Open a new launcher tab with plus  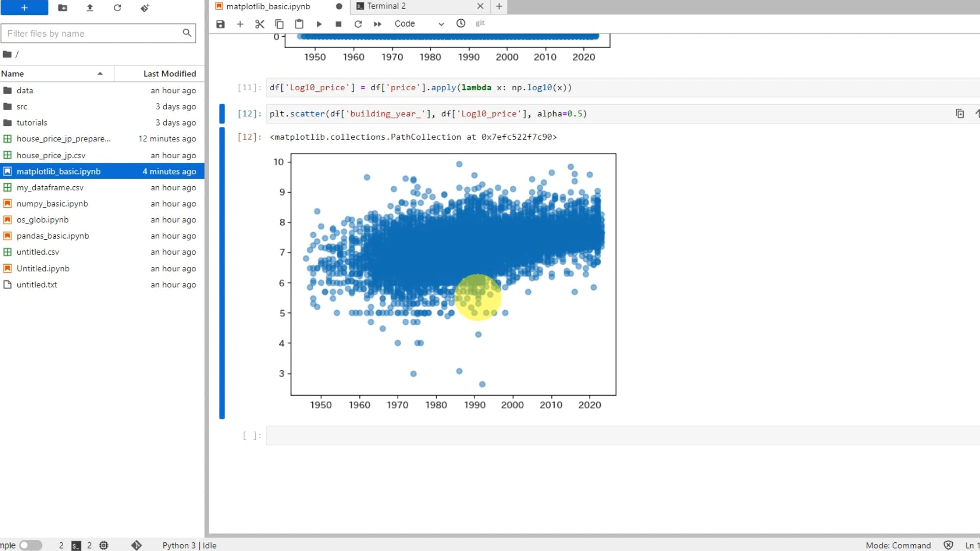(x=499, y=6)
